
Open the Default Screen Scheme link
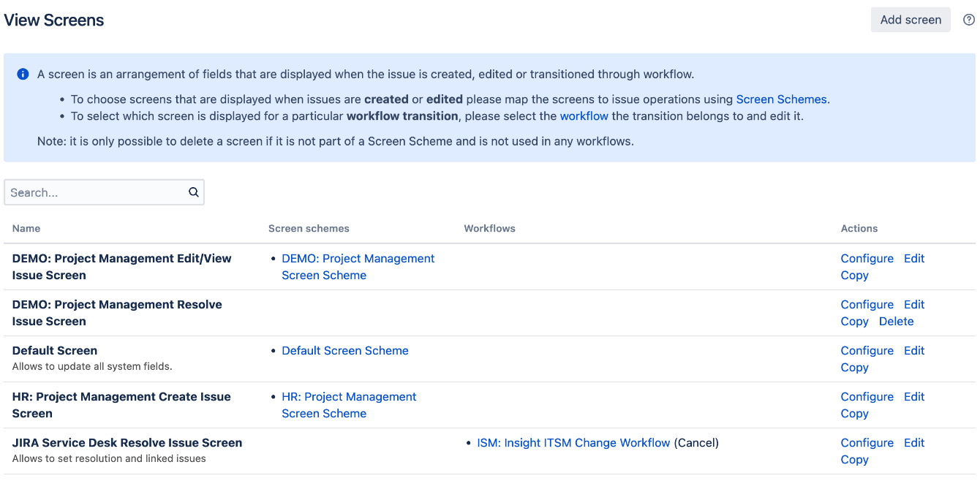(x=344, y=351)
